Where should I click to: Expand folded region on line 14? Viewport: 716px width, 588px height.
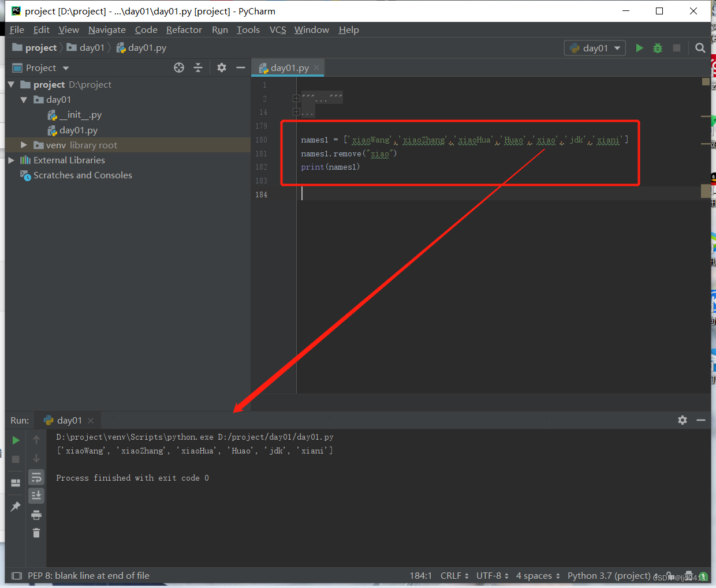tap(296, 112)
